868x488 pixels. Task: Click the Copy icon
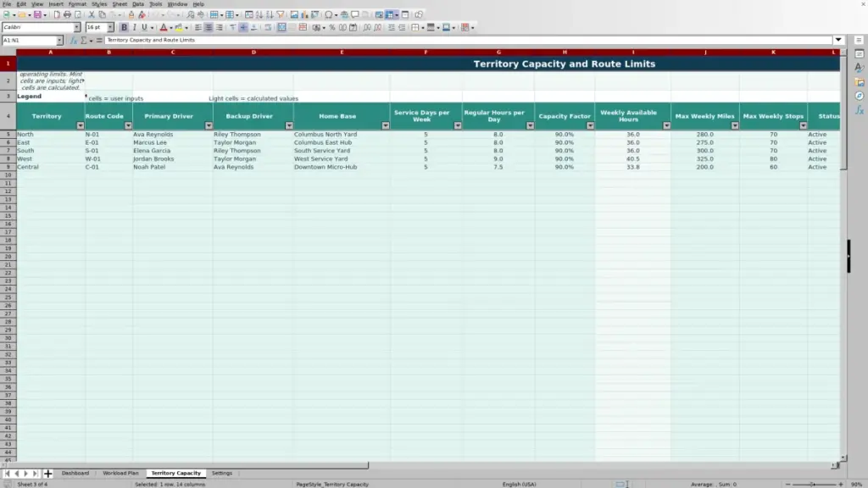pos(102,14)
